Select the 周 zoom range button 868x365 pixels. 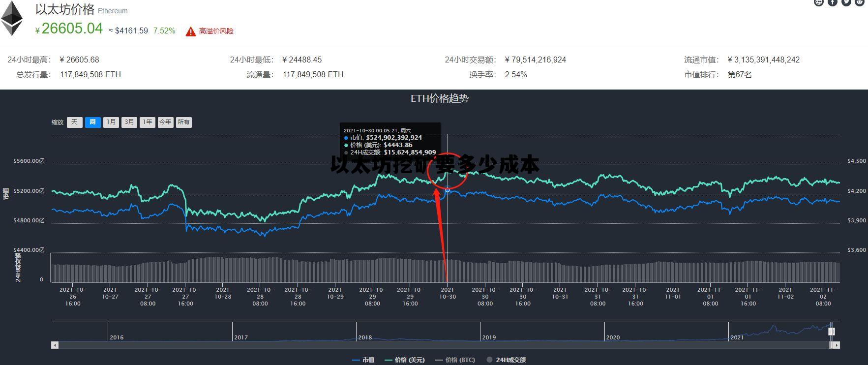[x=92, y=122]
